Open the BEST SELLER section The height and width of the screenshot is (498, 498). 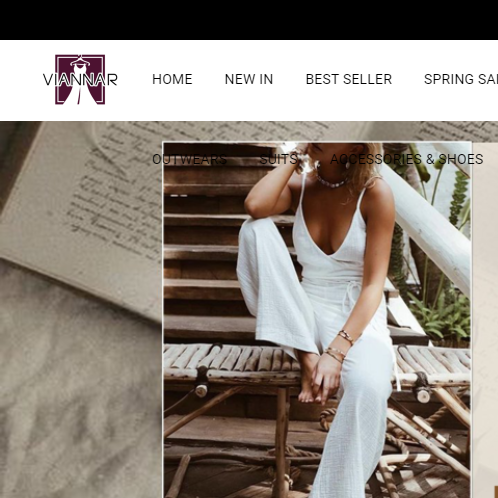pos(349,79)
